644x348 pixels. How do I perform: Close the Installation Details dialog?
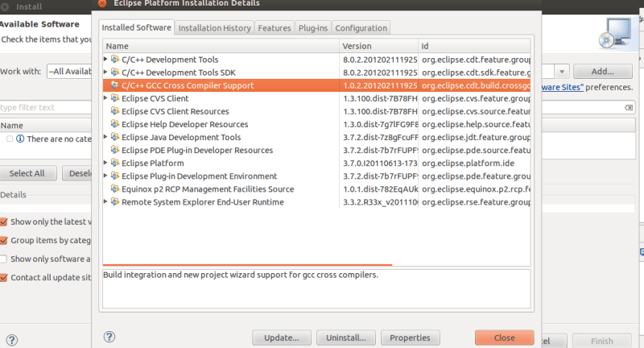point(505,338)
